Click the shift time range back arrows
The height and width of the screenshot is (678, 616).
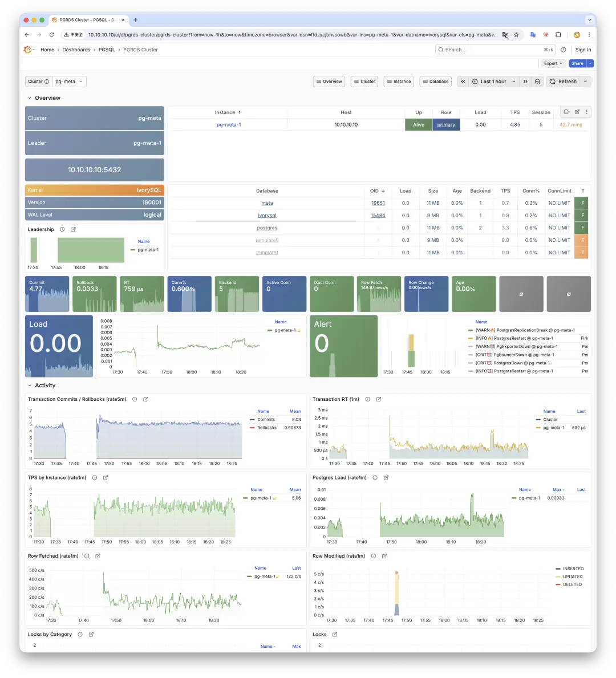click(463, 81)
